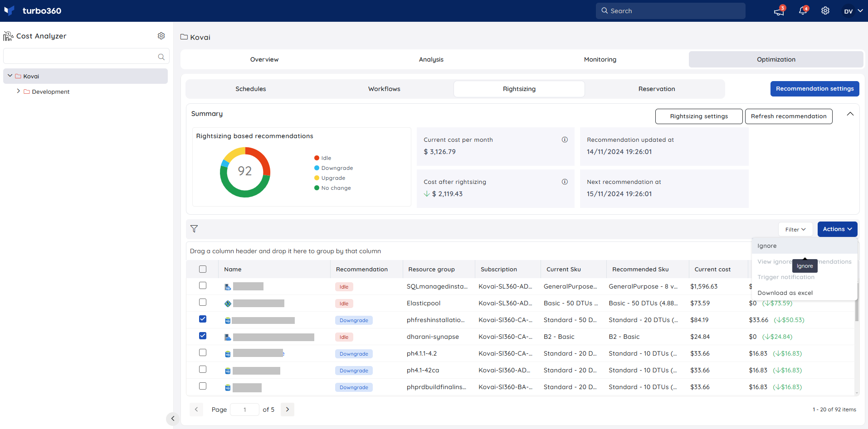Click resource icon in Elasticpool row
868x429 pixels.
pyautogui.click(x=228, y=304)
